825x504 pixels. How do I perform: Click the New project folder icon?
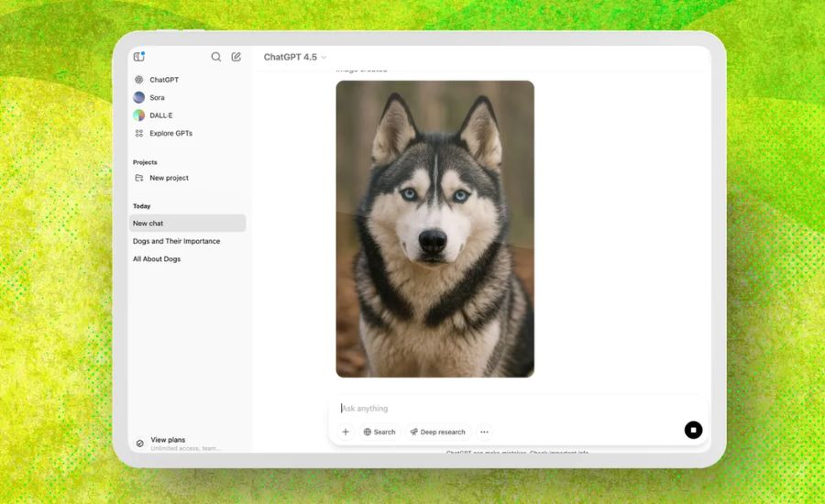pyautogui.click(x=139, y=178)
